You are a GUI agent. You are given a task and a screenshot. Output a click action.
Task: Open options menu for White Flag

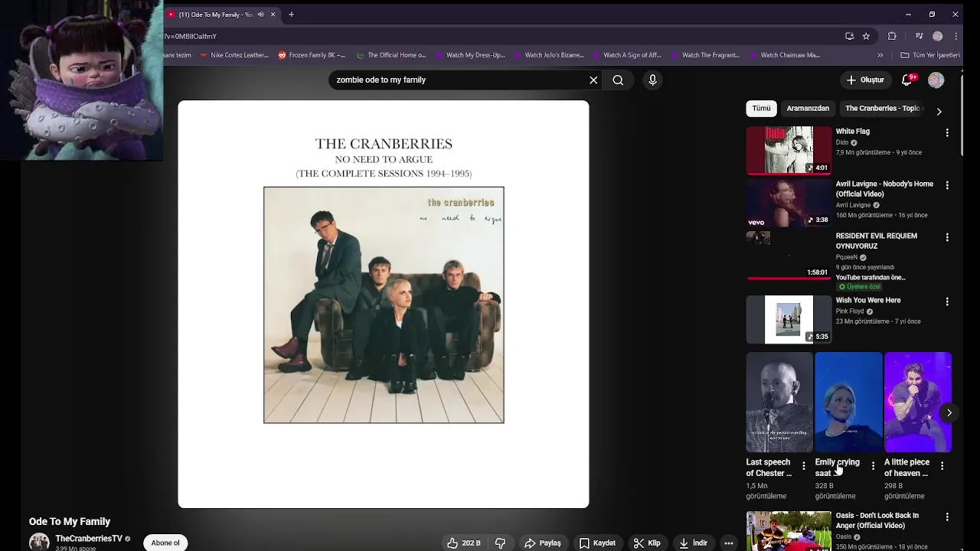[x=947, y=132]
